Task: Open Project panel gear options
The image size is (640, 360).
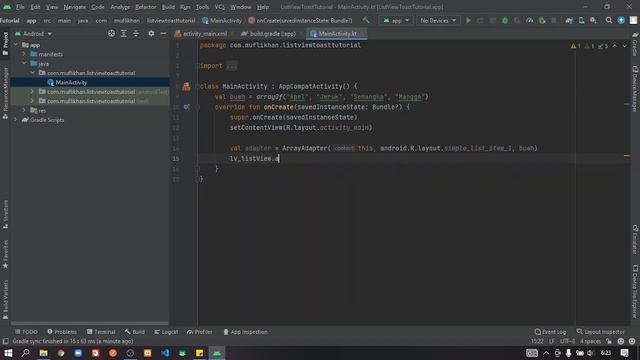Action: pyautogui.click(x=151, y=33)
